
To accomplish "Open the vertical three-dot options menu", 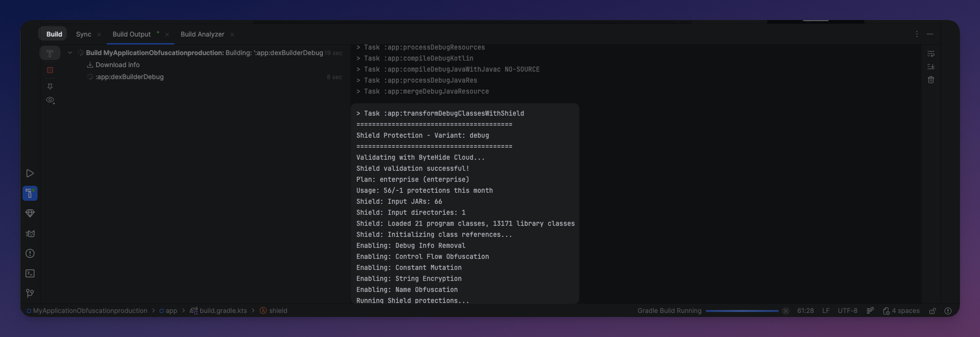I will 917,34.
